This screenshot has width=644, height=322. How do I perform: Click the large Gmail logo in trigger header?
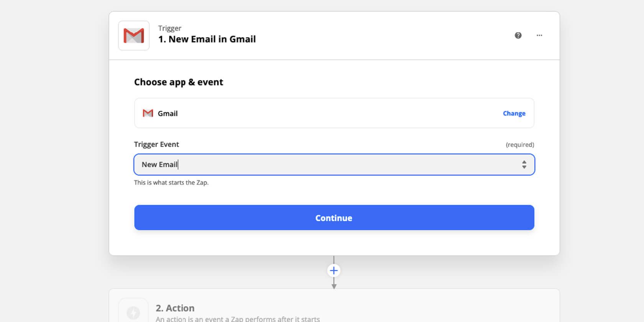(134, 36)
